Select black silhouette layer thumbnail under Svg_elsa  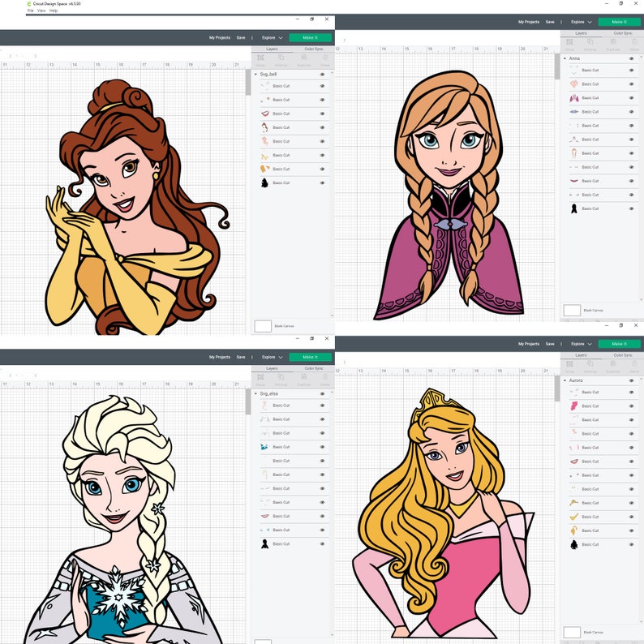coord(265,543)
